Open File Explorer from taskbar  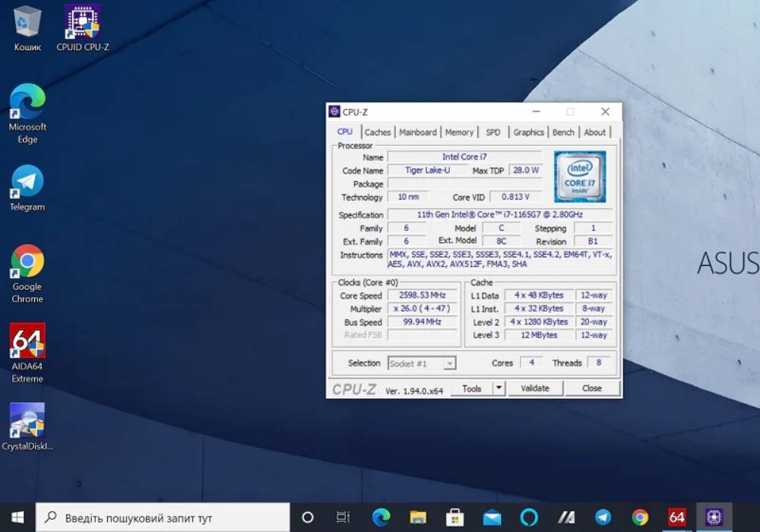click(x=418, y=518)
